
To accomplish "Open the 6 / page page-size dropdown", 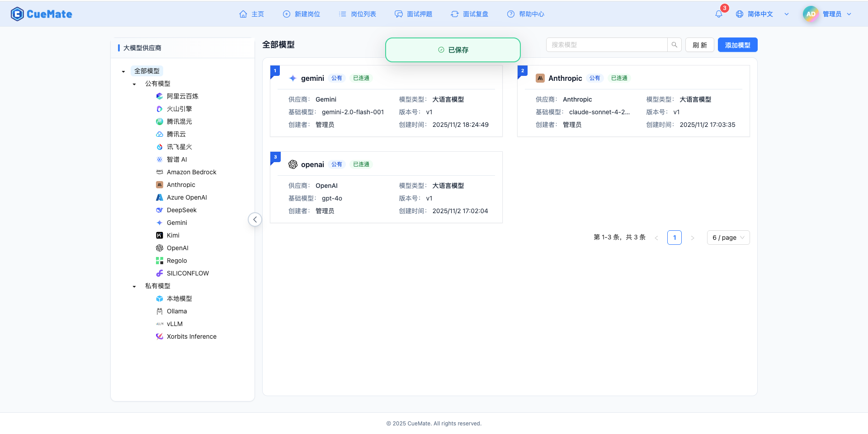I will (x=728, y=237).
